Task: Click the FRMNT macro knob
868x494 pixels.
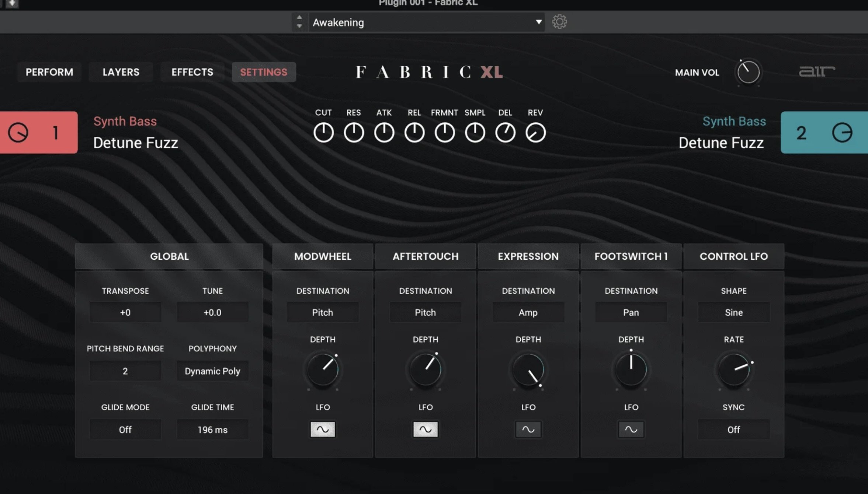Action: [x=444, y=132]
